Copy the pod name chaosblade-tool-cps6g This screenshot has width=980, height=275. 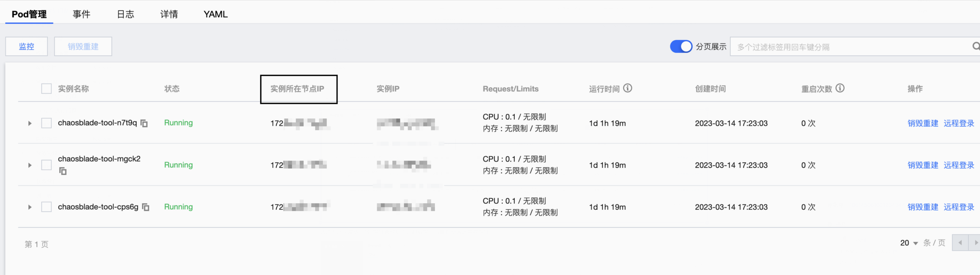coord(146,207)
